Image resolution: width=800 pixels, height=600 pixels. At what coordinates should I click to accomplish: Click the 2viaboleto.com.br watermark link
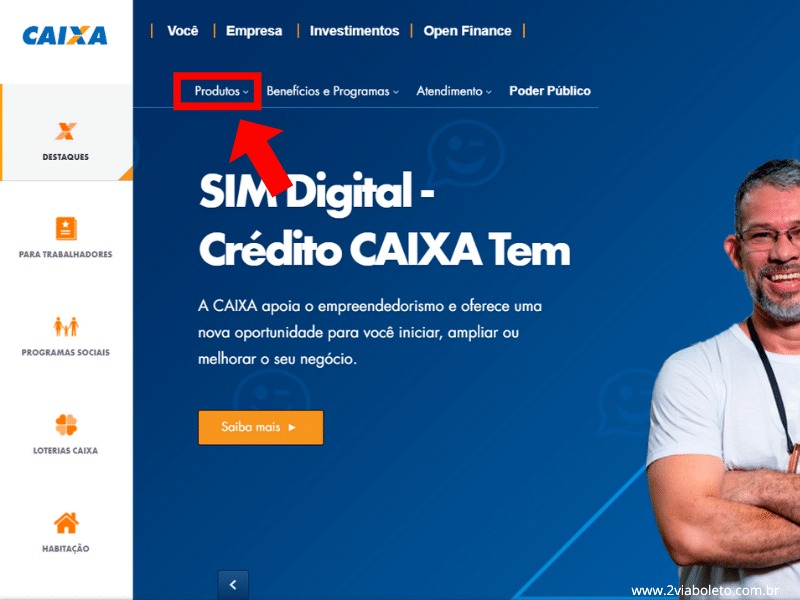pyautogui.click(x=705, y=590)
